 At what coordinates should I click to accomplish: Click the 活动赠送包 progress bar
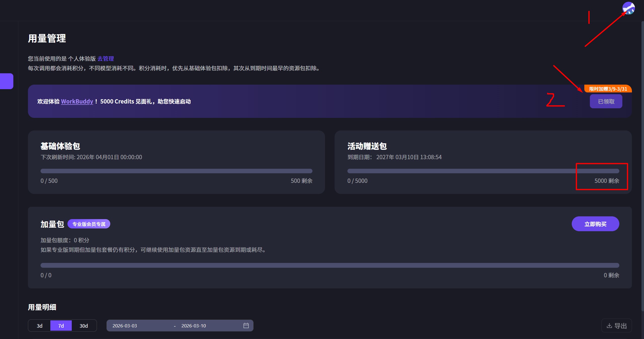483,171
